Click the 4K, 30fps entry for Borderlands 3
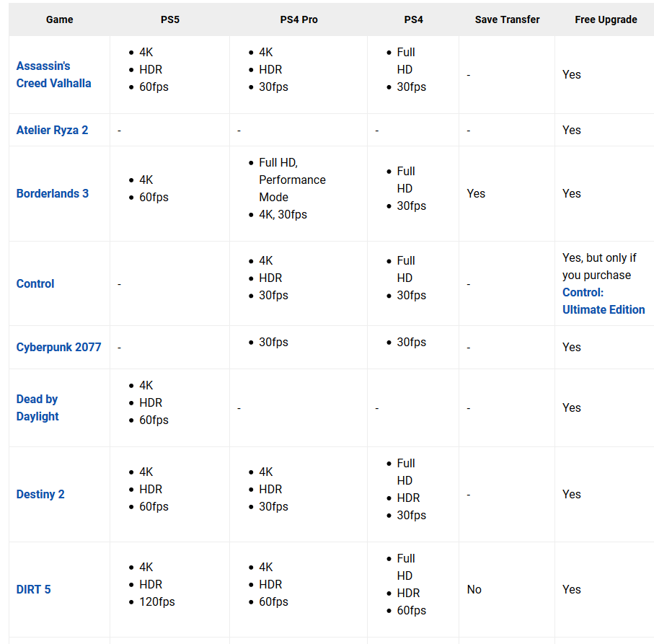Viewport: 654px width, 644px height. 283,214
